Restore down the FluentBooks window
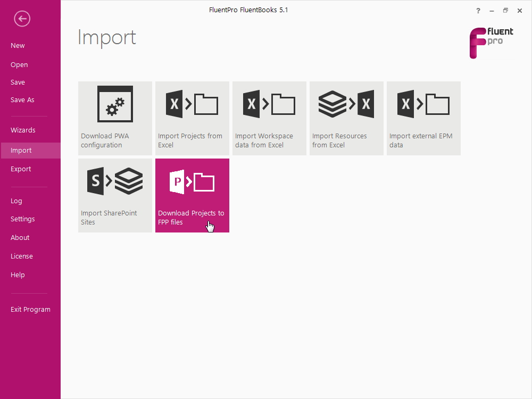This screenshot has height=399, width=532. pos(505,11)
